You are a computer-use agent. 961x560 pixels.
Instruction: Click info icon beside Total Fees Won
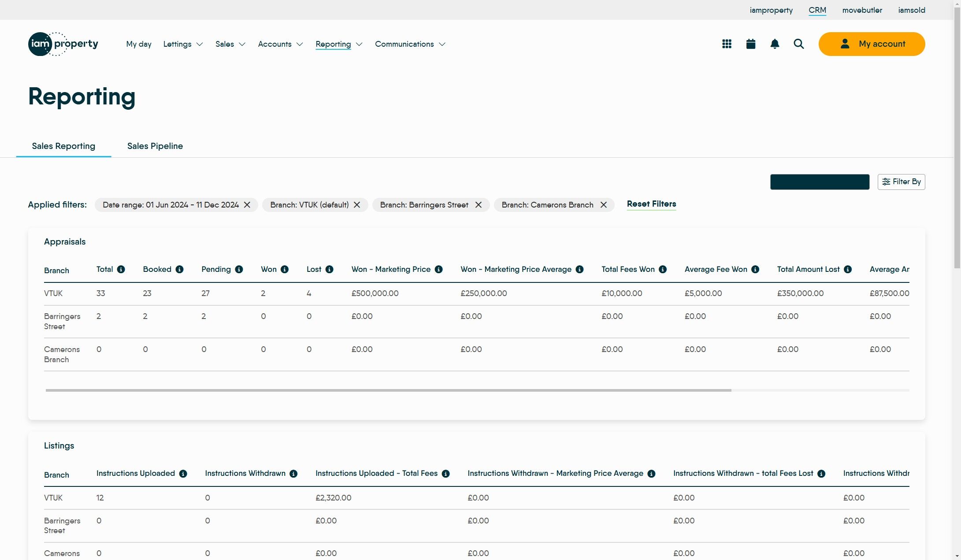click(x=663, y=270)
